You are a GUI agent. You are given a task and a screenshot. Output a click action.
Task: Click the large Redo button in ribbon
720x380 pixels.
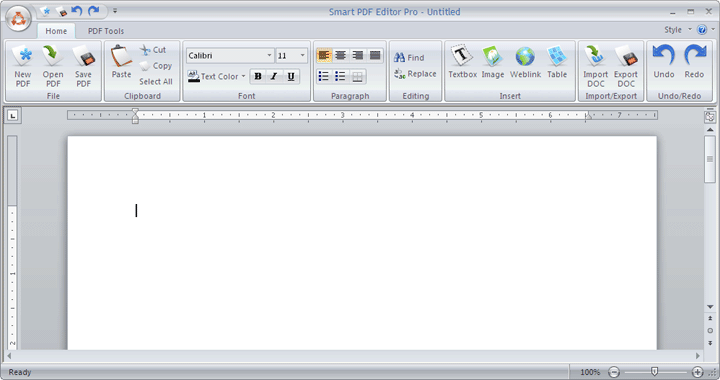point(694,62)
